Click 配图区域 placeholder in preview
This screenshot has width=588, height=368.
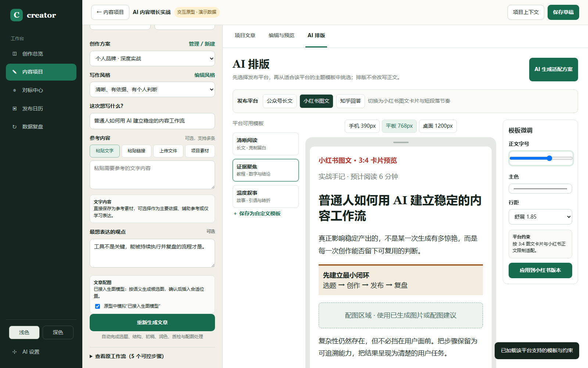(401, 315)
